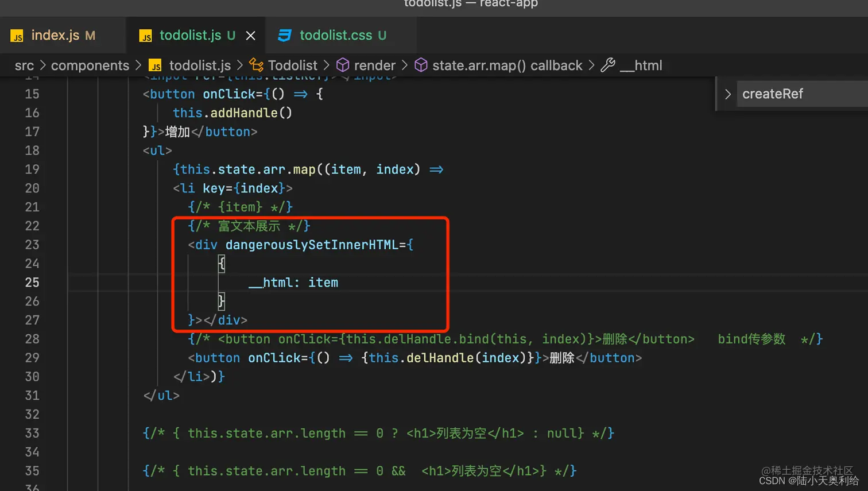Click line number 25 in the gutter
868x491 pixels.
pyautogui.click(x=32, y=283)
